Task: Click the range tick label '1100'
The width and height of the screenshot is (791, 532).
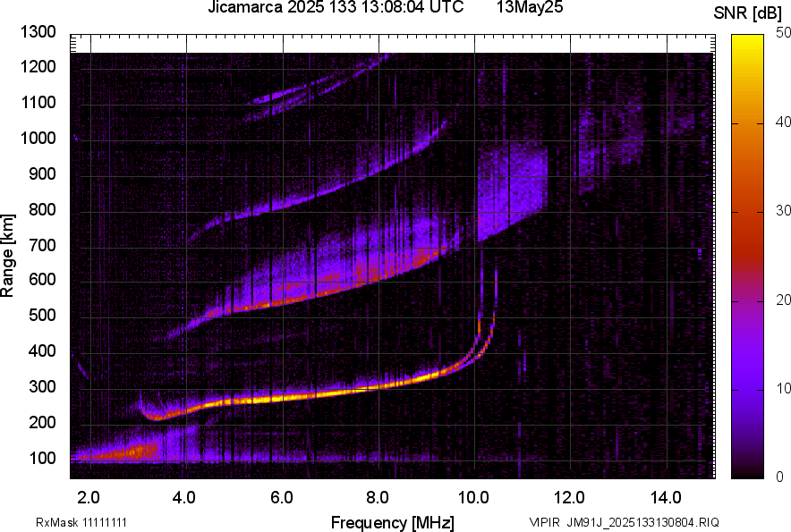Action: [x=38, y=102]
